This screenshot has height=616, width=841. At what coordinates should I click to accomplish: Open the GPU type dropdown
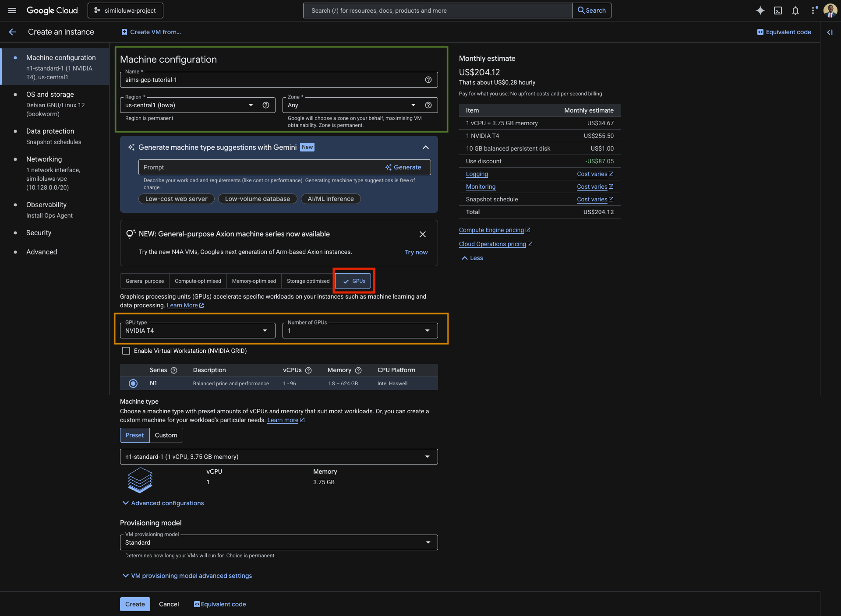click(265, 331)
